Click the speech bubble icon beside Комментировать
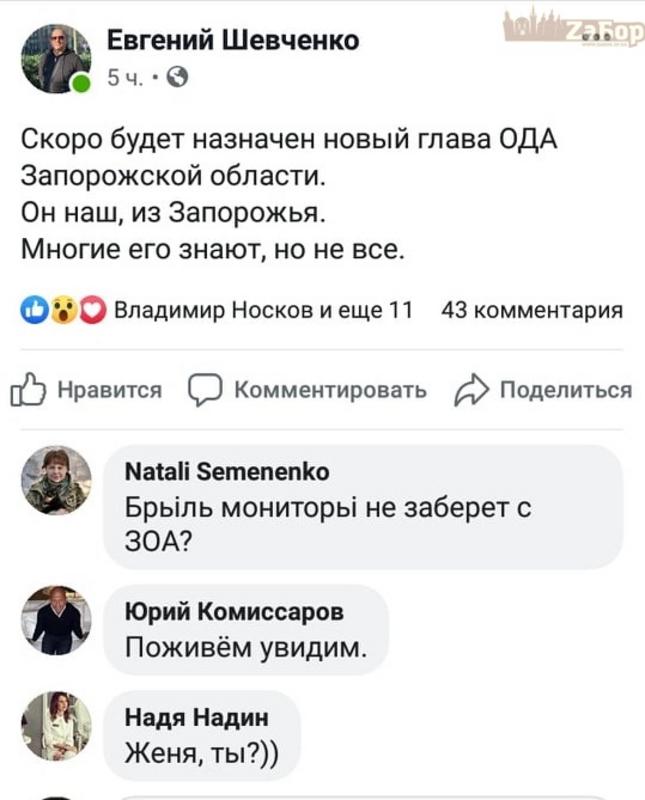Screen dimensions: 645x800 [x=205, y=390]
